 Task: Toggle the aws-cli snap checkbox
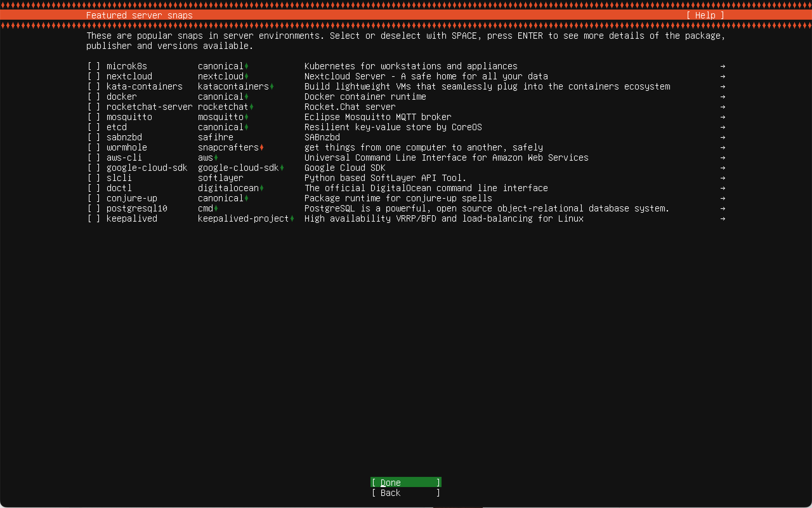click(x=94, y=157)
